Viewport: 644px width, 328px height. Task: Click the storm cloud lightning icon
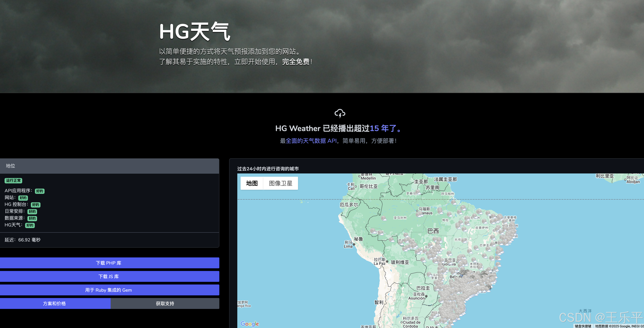(340, 113)
